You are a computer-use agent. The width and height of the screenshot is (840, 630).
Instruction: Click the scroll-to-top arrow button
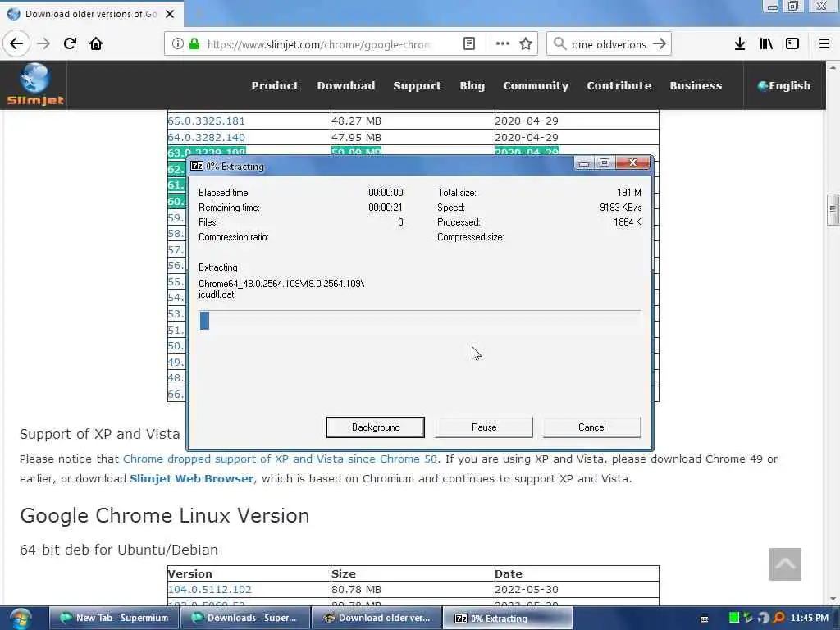coord(785,564)
